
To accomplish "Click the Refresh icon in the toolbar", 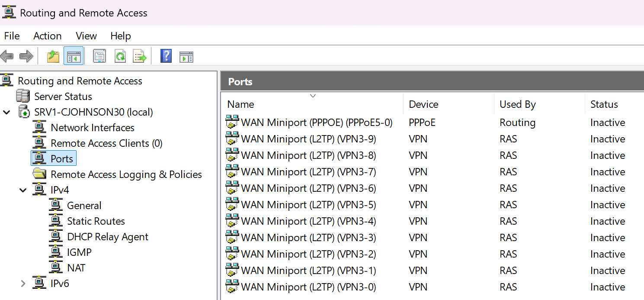I will (120, 56).
